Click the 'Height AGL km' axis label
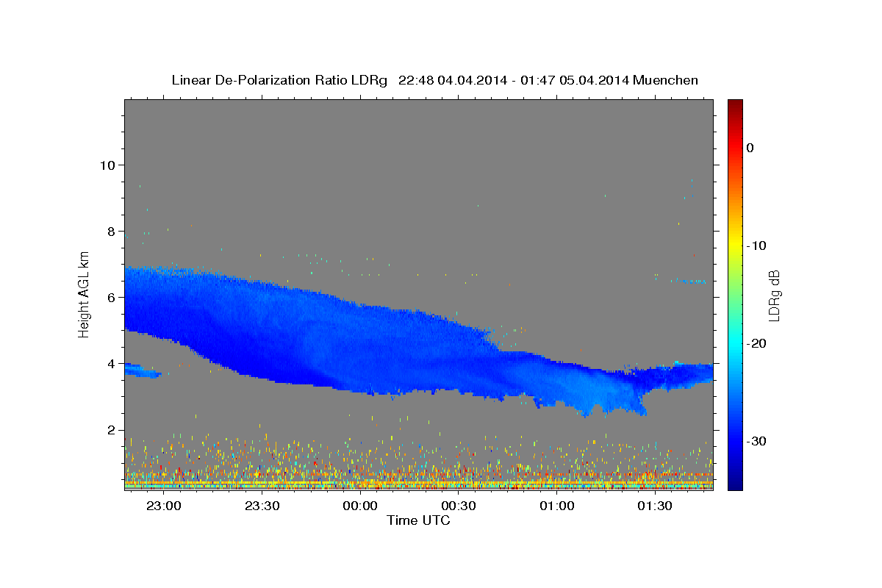 pyautogui.click(x=84, y=294)
